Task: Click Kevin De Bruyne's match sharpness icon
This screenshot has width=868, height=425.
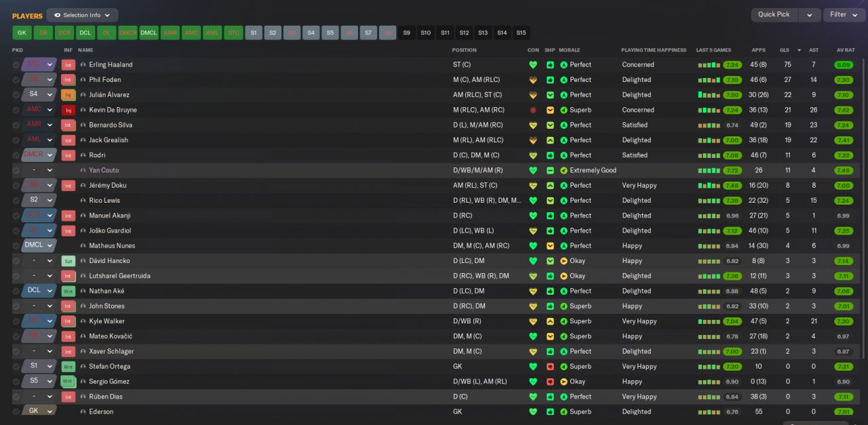Action: pos(550,110)
